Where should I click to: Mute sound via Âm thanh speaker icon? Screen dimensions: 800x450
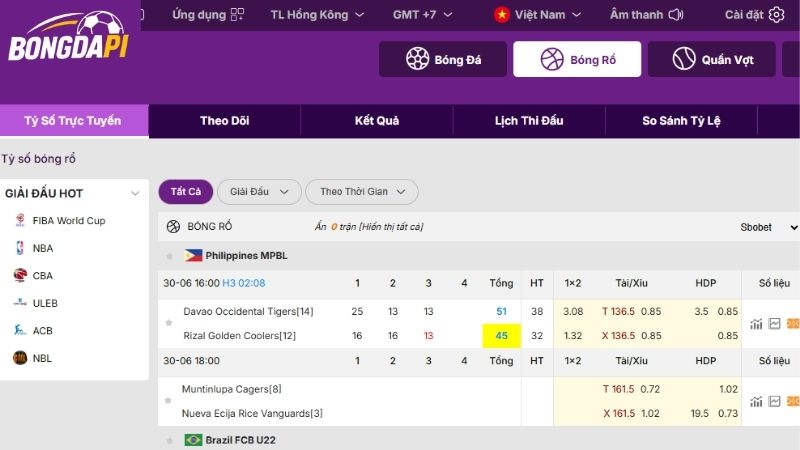point(676,14)
